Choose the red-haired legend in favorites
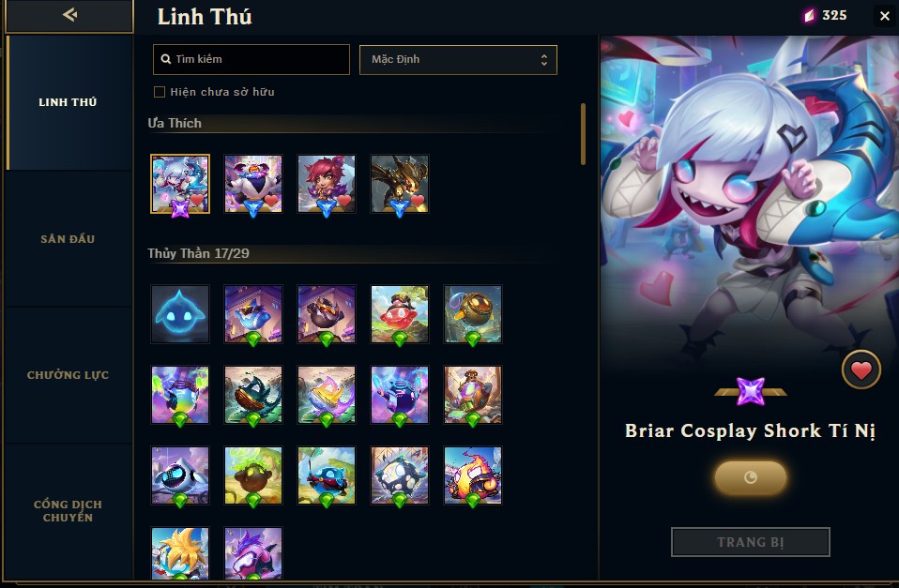Viewport: 899px width, 588px height. pyautogui.click(x=327, y=184)
